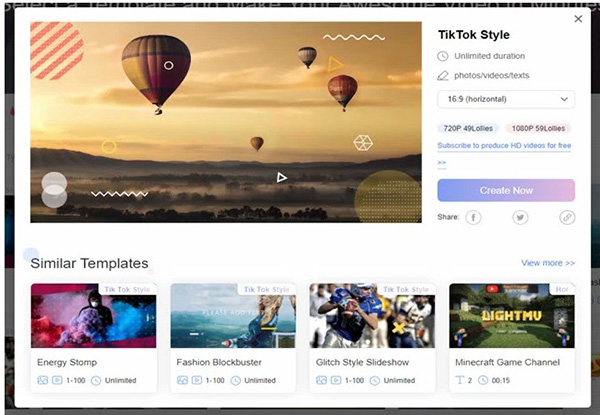Open the Fashion Blockbuster template thumbnail
The height and width of the screenshot is (415, 600).
pyautogui.click(x=233, y=316)
